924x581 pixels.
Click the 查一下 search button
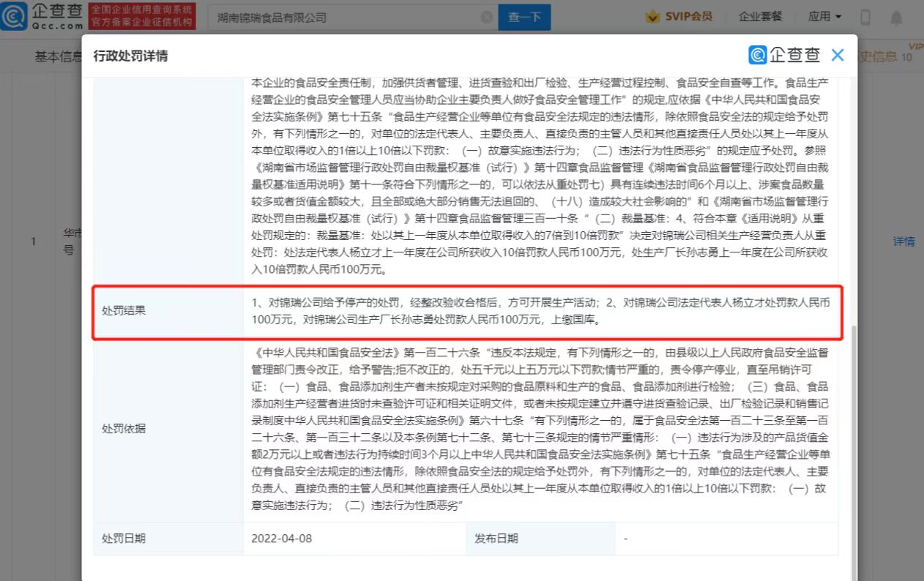pos(524,17)
